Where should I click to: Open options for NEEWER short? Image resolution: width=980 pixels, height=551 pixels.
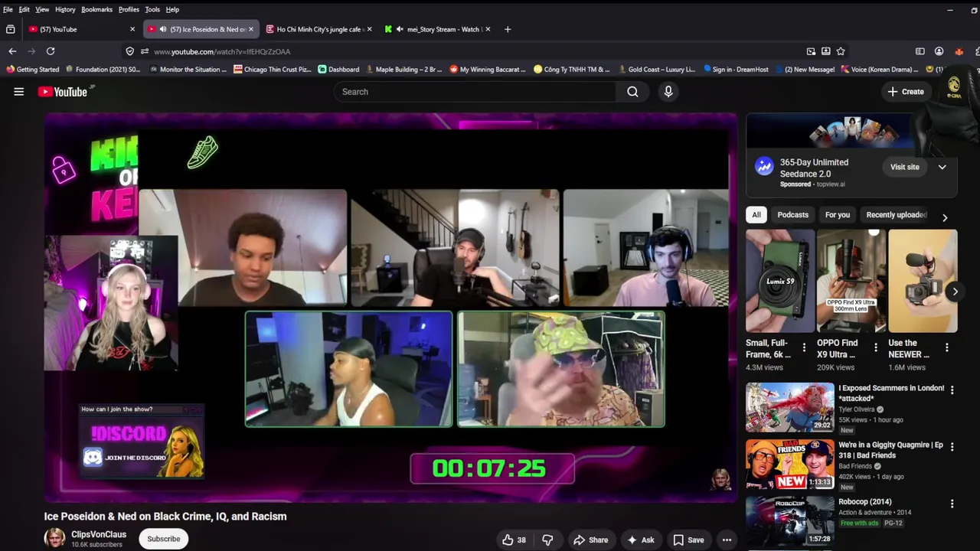(x=947, y=348)
